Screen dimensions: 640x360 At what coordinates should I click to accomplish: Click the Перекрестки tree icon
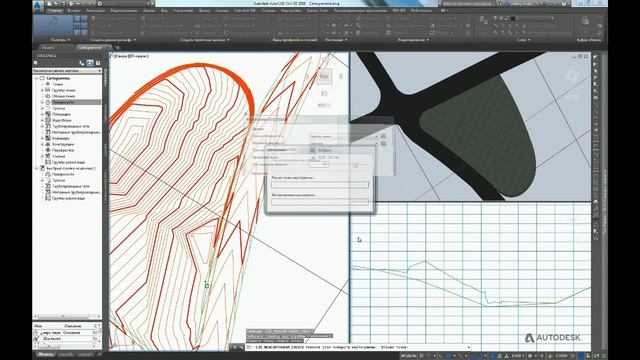(x=48, y=150)
